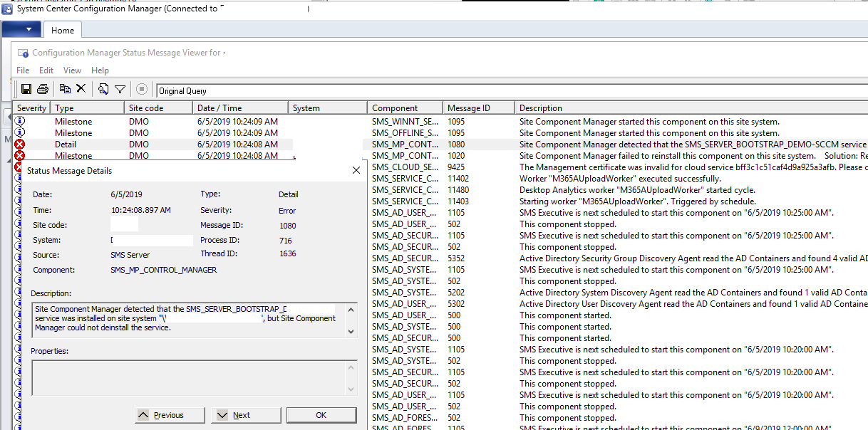Click the Process ID value 716
Screen dimensions: 868x430
[286, 241]
